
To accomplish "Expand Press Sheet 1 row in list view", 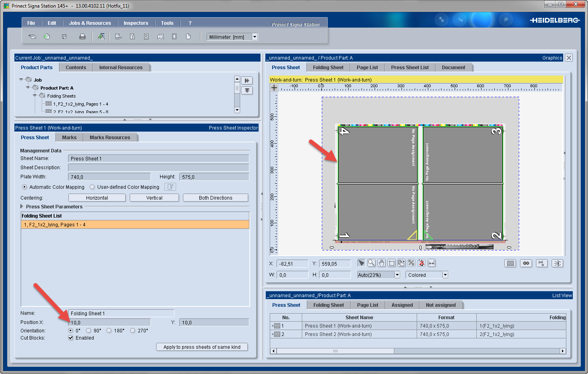I will pos(273,326).
